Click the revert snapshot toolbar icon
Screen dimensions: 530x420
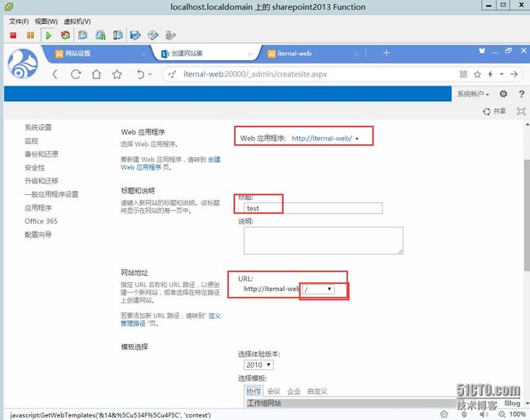pos(100,35)
